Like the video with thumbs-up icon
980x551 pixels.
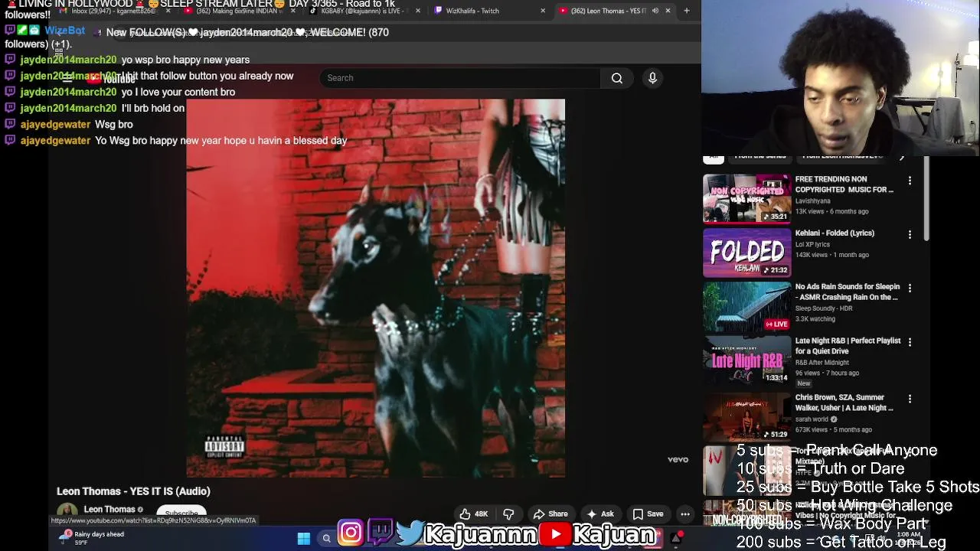click(x=474, y=514)
